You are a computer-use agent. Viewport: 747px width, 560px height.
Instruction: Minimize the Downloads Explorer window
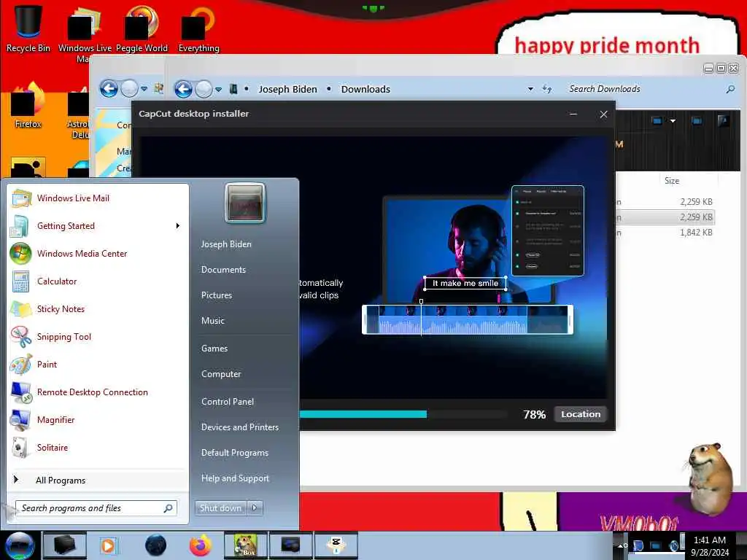(x=708, y=69)
